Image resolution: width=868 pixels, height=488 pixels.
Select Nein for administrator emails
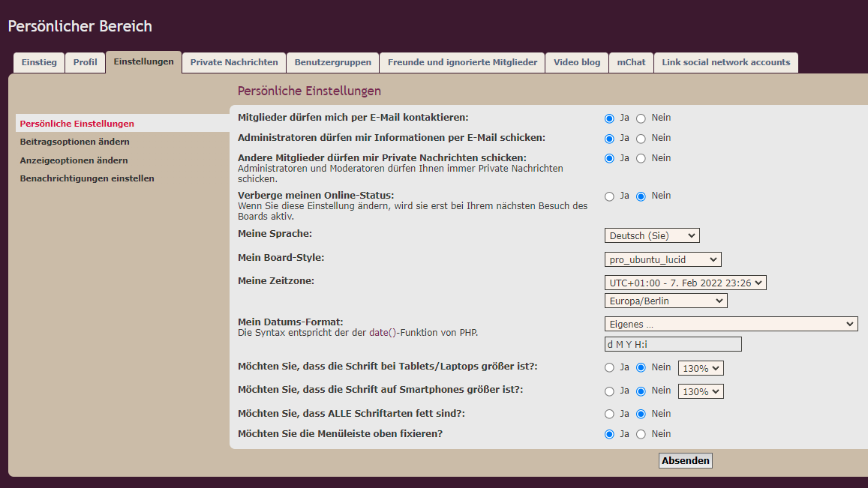641,139
